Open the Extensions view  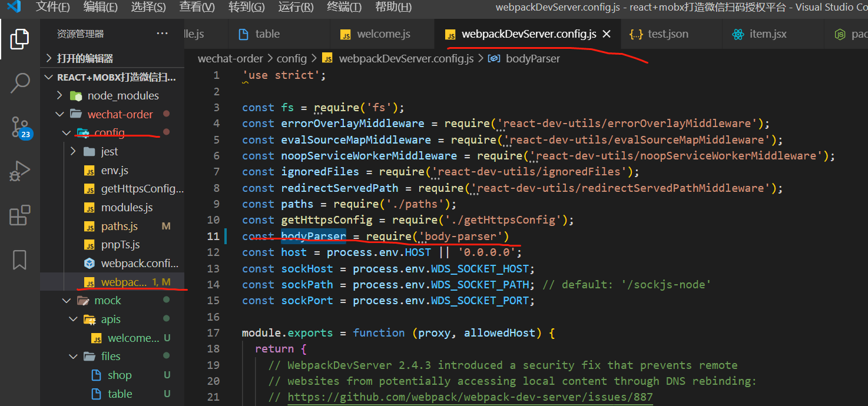(20, 215)
